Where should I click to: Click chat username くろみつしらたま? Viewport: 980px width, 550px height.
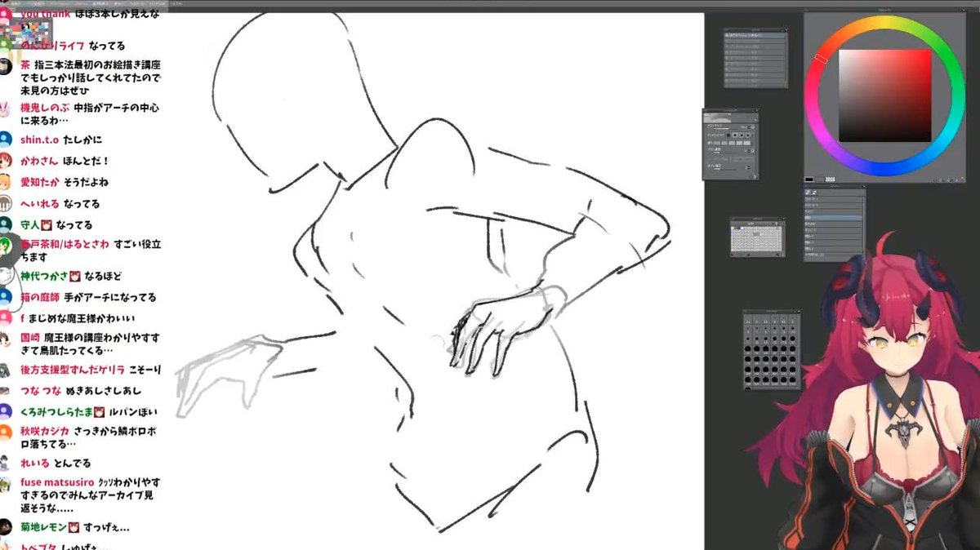[x=57, y=412]
